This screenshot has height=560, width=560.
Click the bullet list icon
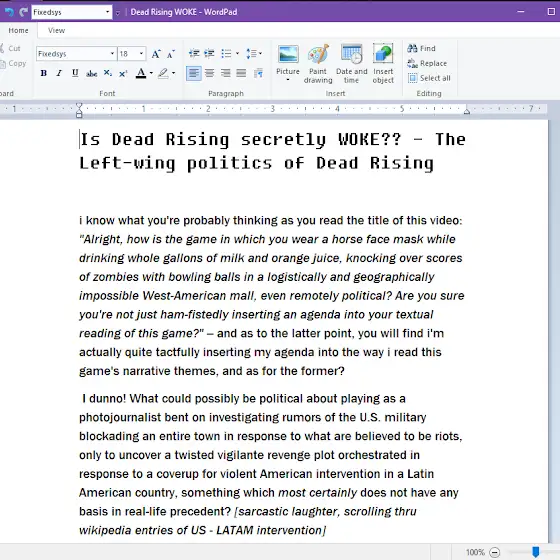tap(226, 54)
